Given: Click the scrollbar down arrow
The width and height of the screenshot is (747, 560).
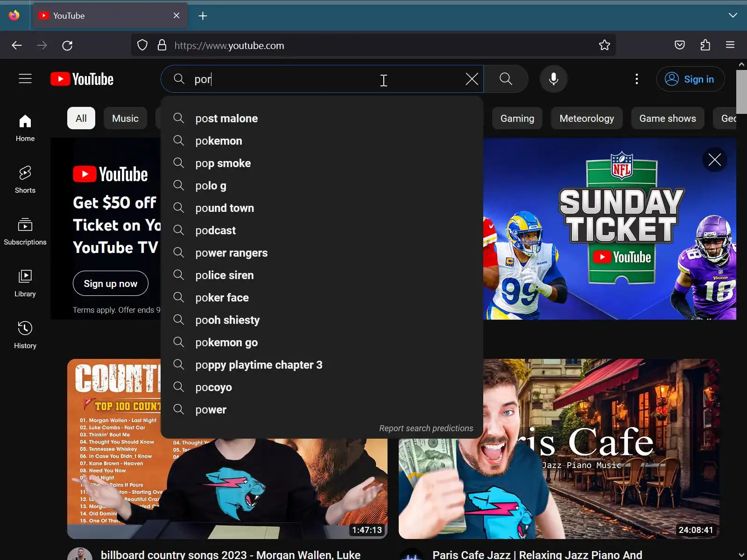Looking at the screenshot, I should (x=741, y=554).
